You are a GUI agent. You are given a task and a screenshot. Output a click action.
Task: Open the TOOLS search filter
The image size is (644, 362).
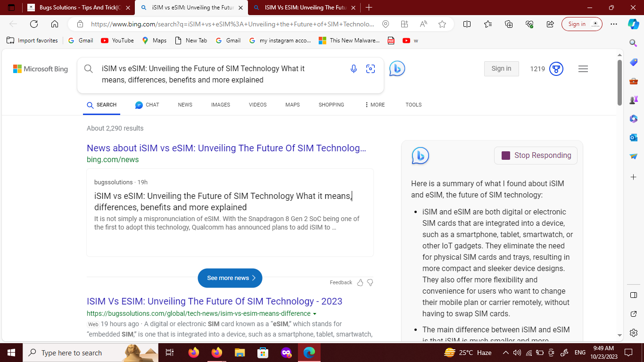point(413,105)
